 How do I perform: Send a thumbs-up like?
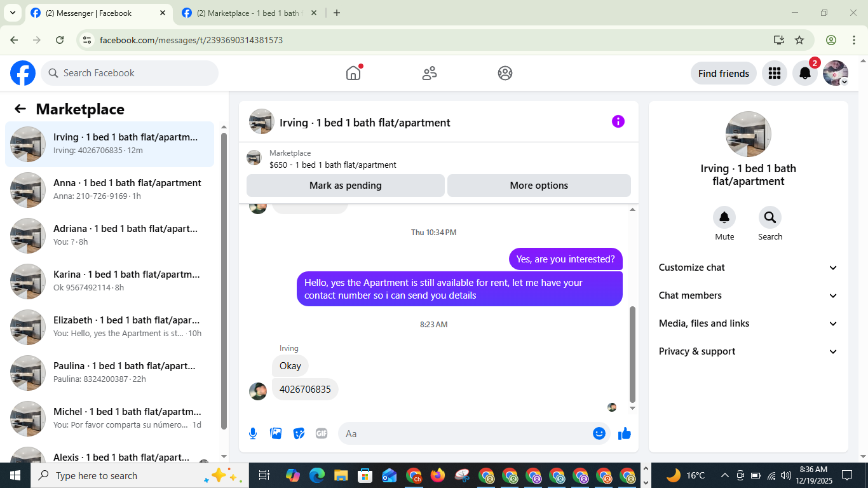coord(625,433)
